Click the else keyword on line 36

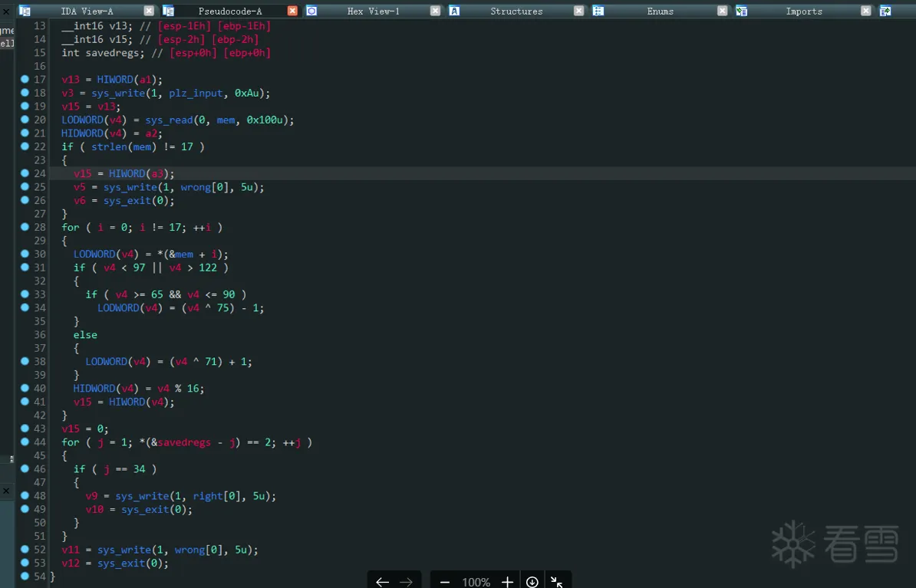coord(85,334)
